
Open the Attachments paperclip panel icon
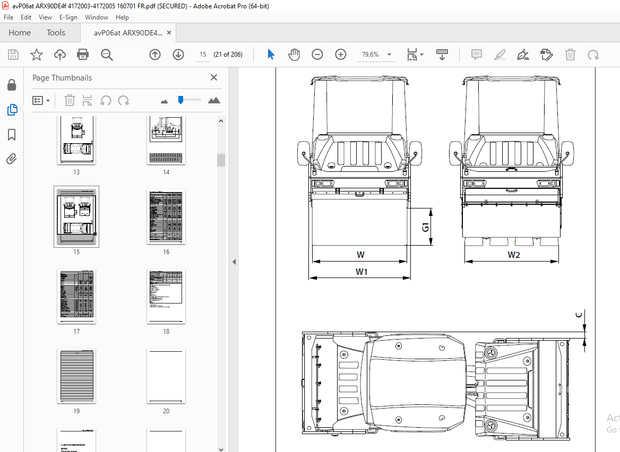(12, 159)
